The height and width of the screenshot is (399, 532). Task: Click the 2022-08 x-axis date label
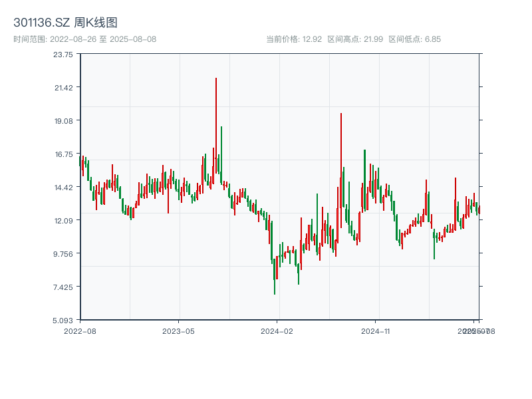[80, 331]
